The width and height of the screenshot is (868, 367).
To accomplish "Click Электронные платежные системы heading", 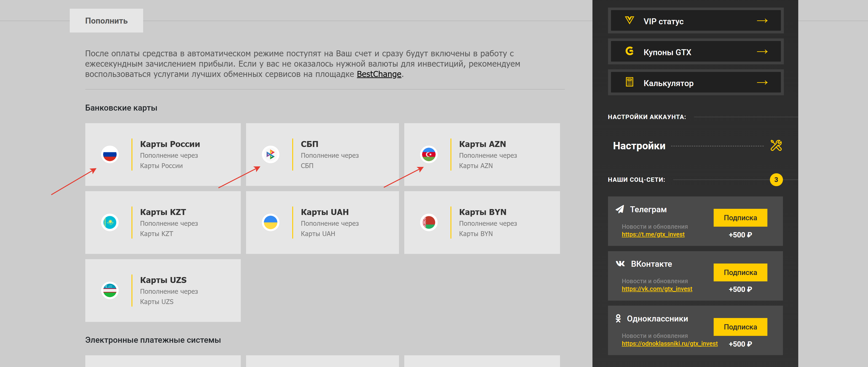I will [x=153, y=340].
